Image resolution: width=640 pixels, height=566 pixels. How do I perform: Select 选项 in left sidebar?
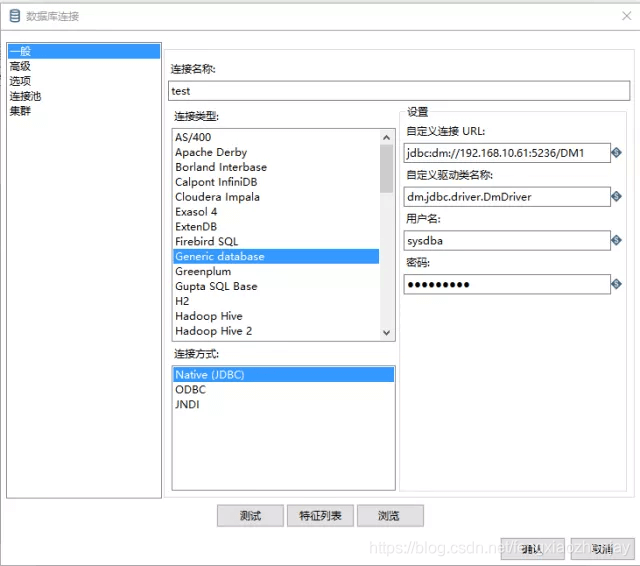click(20, 81)
